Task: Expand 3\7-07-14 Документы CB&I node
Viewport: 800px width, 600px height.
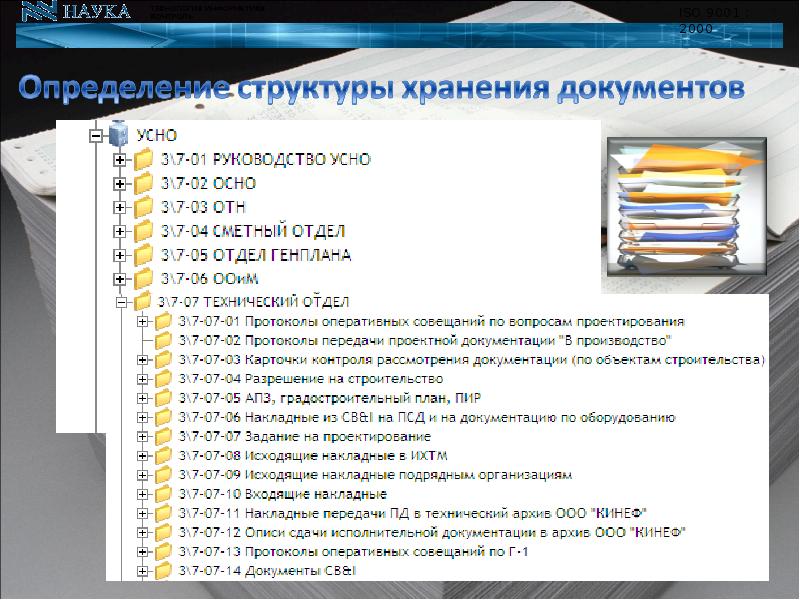Action: pyautogui.click(x=142, y=571)
